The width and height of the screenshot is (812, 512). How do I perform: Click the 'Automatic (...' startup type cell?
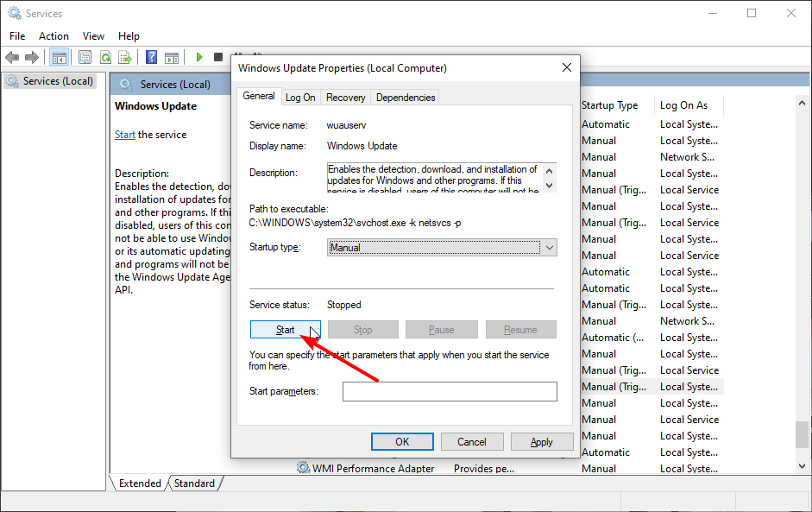coord(614,338)
